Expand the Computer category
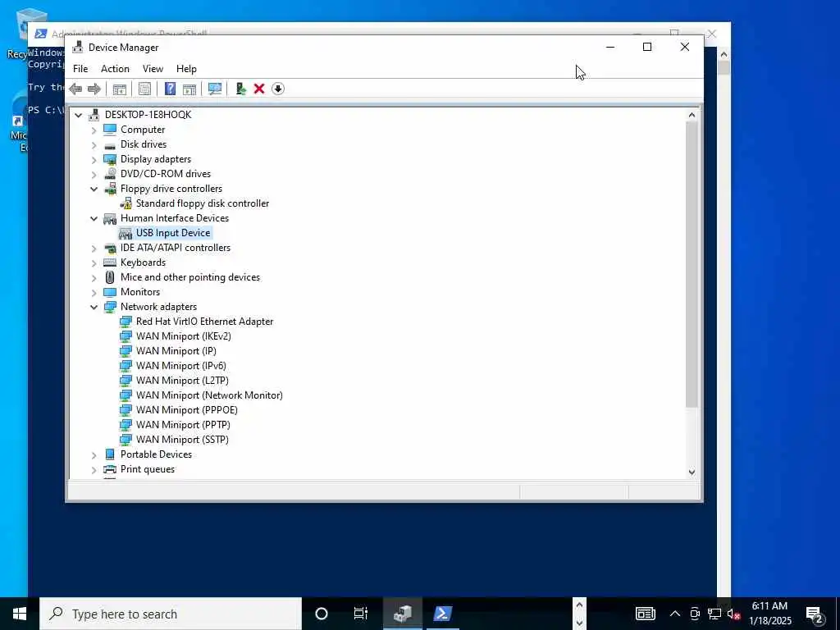 coord(94,130)
